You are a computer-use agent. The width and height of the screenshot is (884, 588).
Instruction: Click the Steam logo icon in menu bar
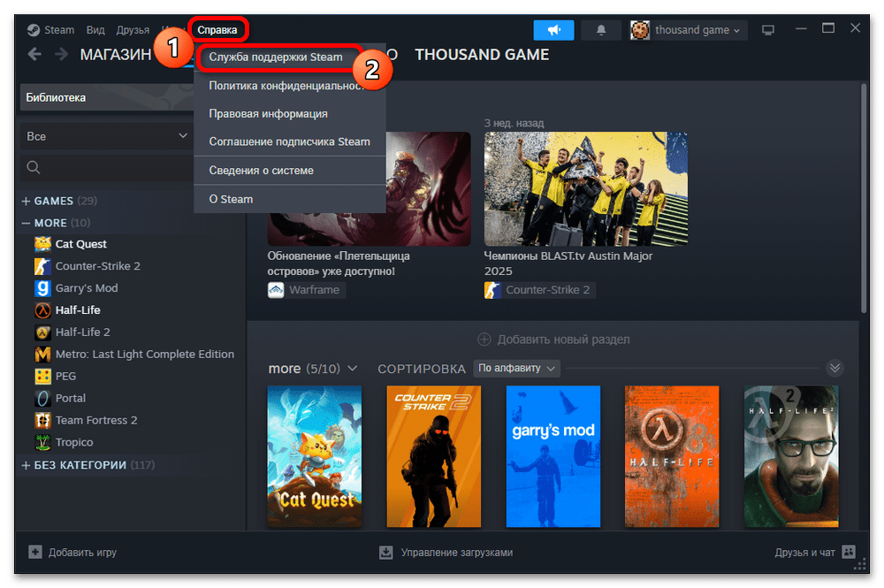34,30
